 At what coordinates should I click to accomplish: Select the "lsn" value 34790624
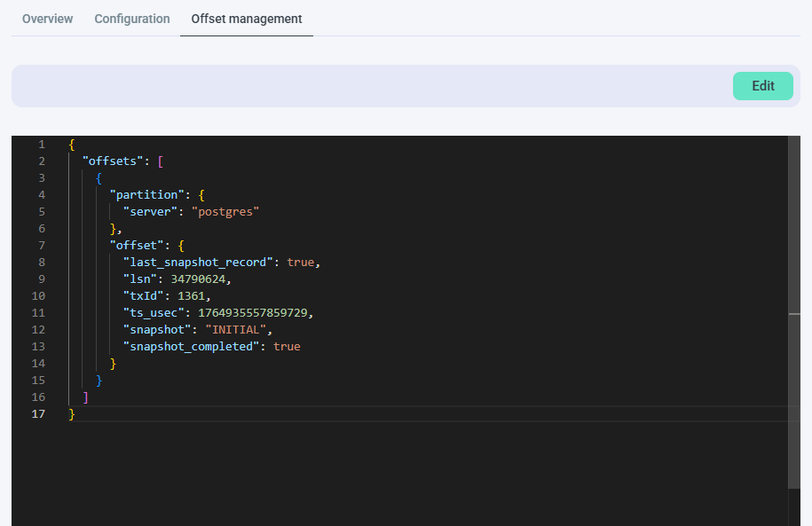pos(201,279)
